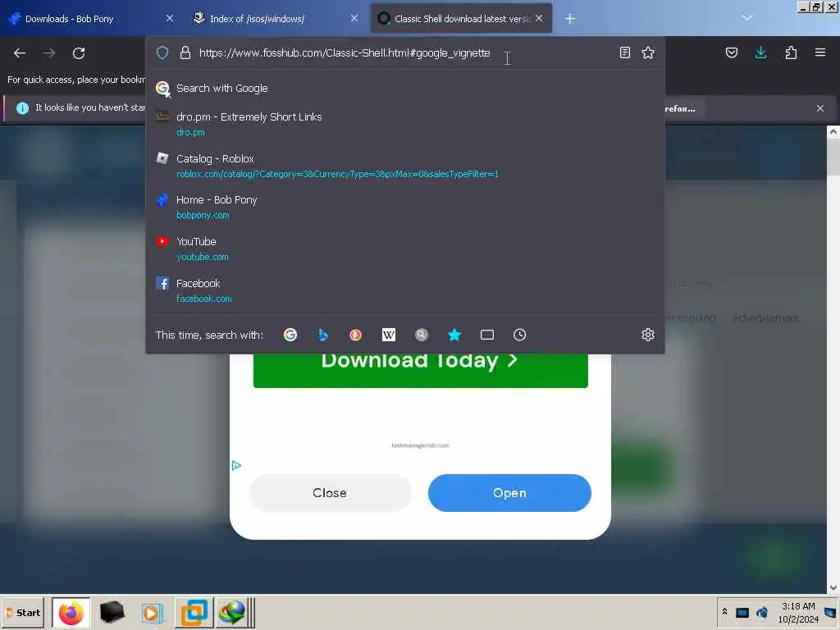The height and width of the screenshot is (630, 840).
Task: Close the Classic Shell download tab
Action: [540, 19]
